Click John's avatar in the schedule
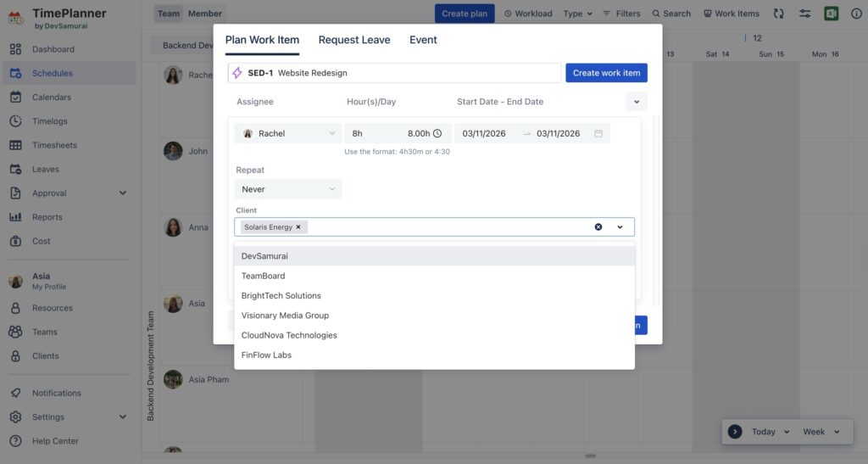Image resolution: width=868 pixels, height=464 pixels. (x=173, y=151)
